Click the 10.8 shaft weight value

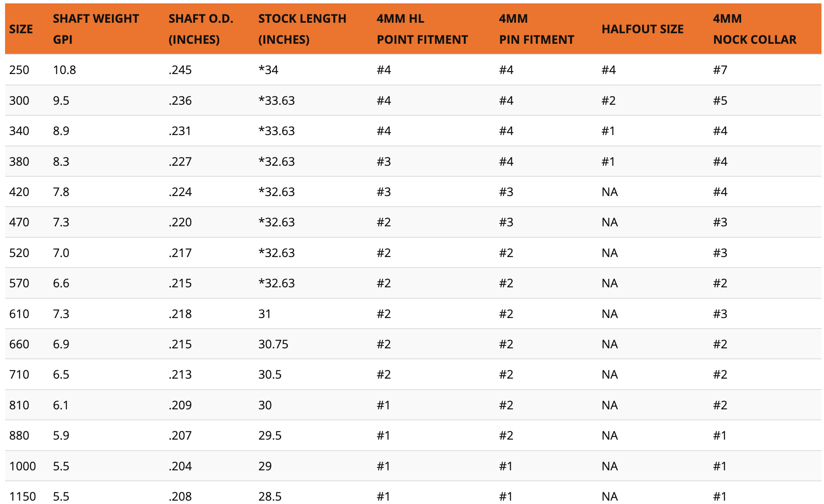(64, 70)
